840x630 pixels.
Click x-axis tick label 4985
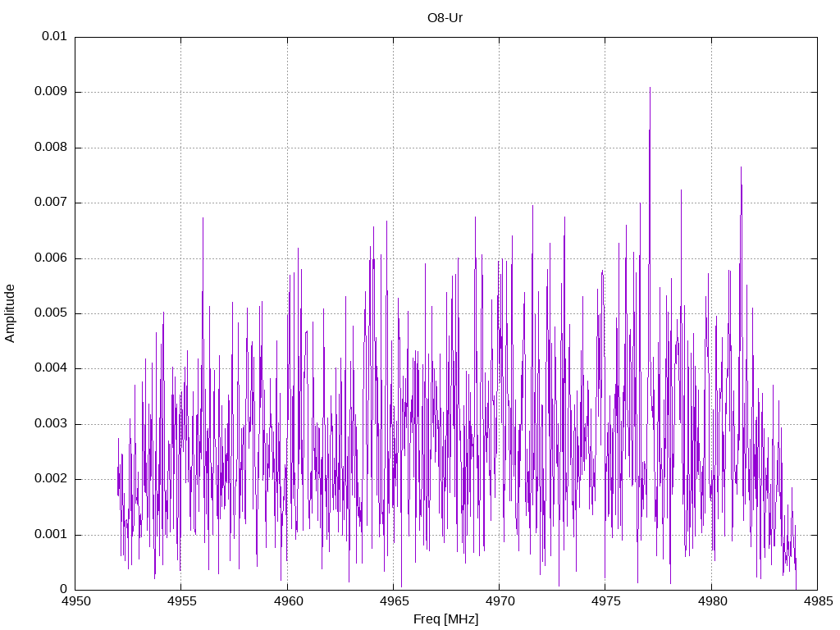click(x=819, y=601)
